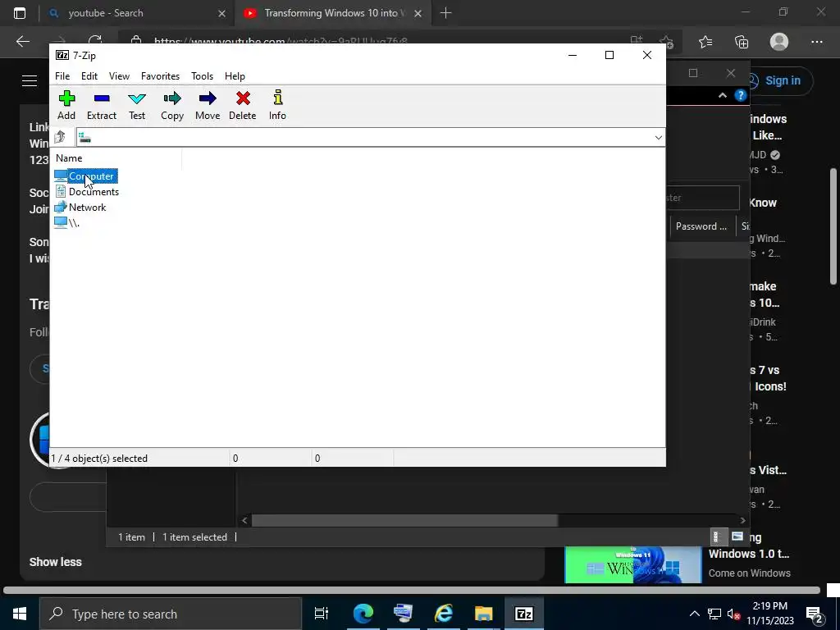Viewport: 840px width, 630px height.
Task: Reload the page in Edge
Action: point(95,41)
